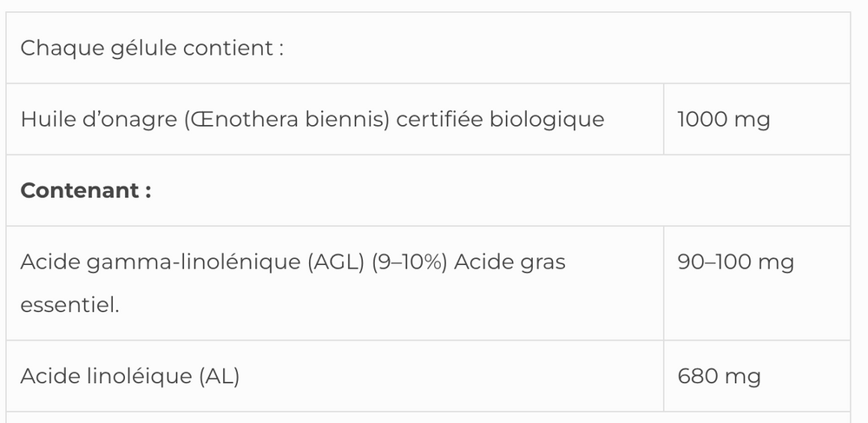Click the "90–100 mg" dosage cell

pos(734,261)
